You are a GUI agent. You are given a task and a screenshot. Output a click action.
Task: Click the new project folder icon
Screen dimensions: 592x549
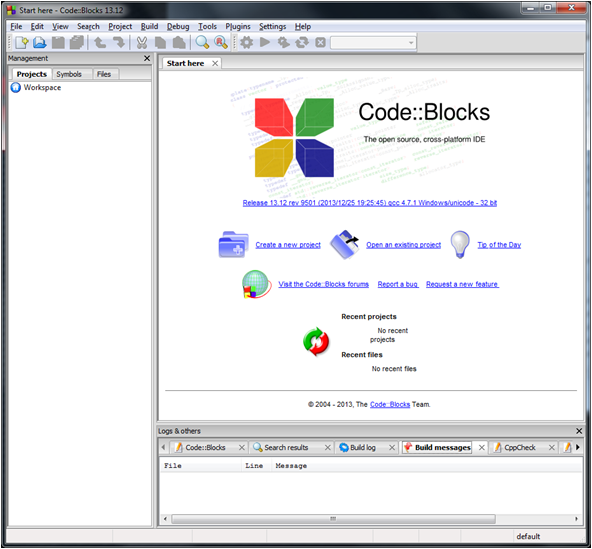pyautogui.click(x=233, y=244)
